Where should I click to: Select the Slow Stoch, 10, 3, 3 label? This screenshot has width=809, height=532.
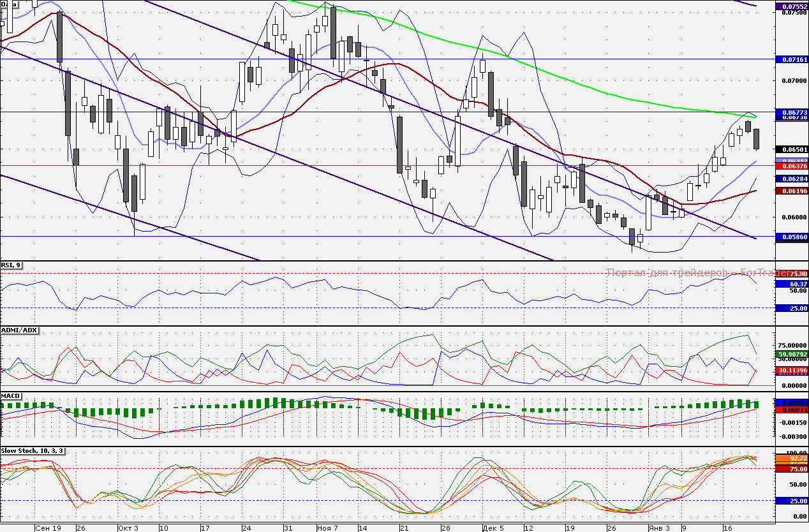[33, 451]
